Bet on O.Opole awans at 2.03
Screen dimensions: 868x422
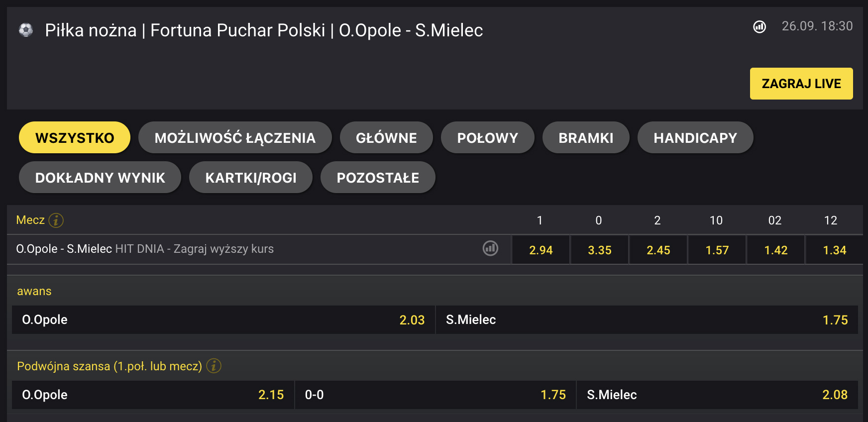click(x=223, y=320)
